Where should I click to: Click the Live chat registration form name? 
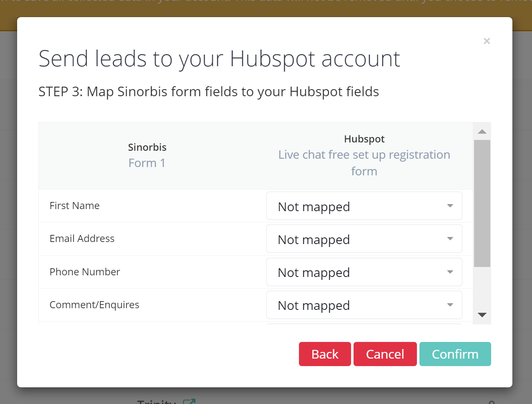point(364,163)
